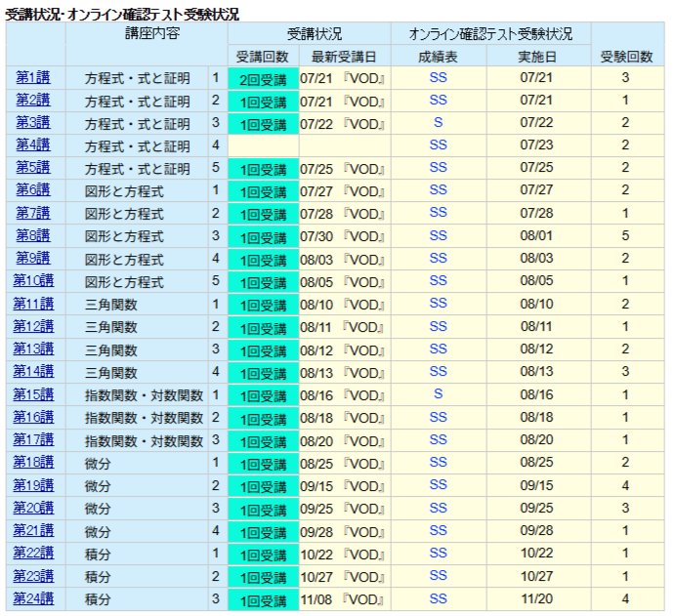Click the 受験回数 column header

625,57
